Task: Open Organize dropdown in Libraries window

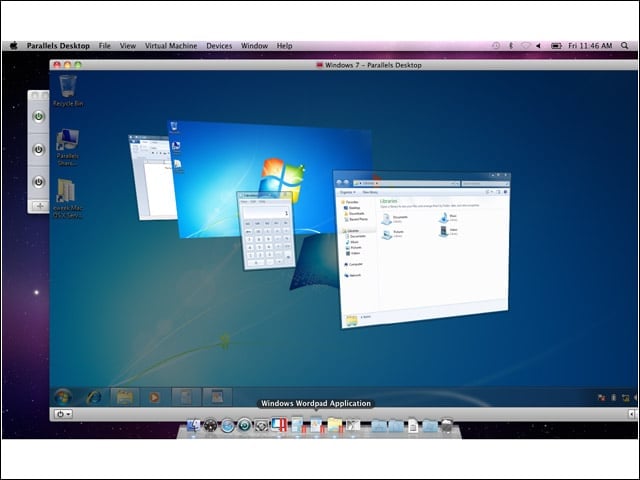Action: tap(347, 192)
